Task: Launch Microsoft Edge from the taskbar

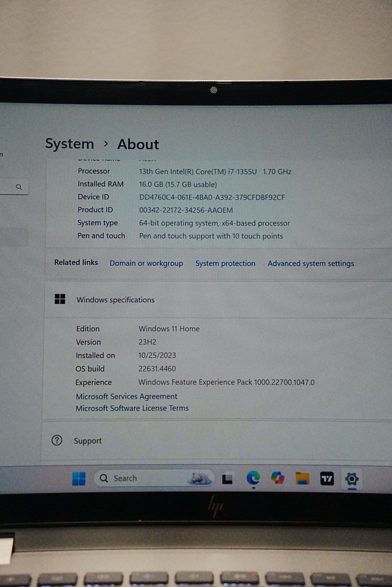Action: tap(253, 478)
